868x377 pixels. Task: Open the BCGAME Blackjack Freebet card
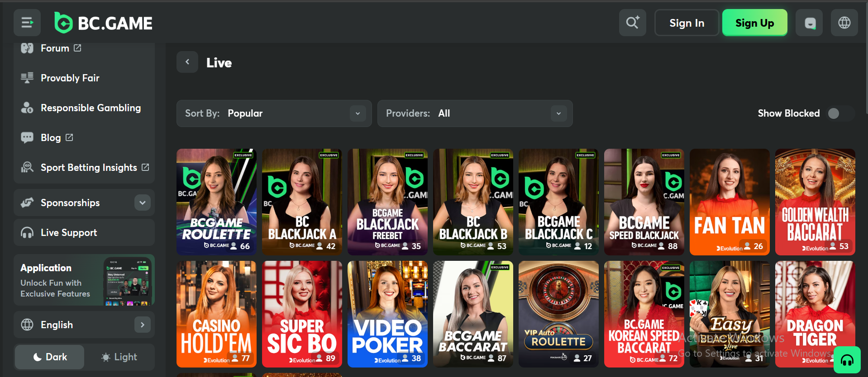(x=387, y=202)
